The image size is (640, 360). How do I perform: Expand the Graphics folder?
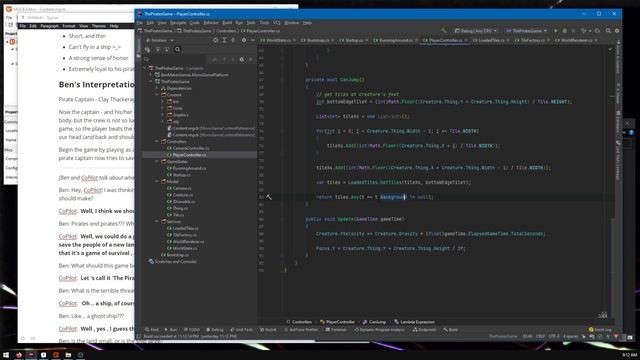(x=163, y=115)
